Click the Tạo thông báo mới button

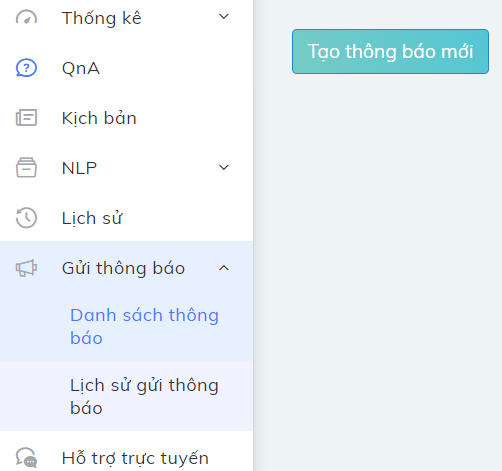coord(390,51)
